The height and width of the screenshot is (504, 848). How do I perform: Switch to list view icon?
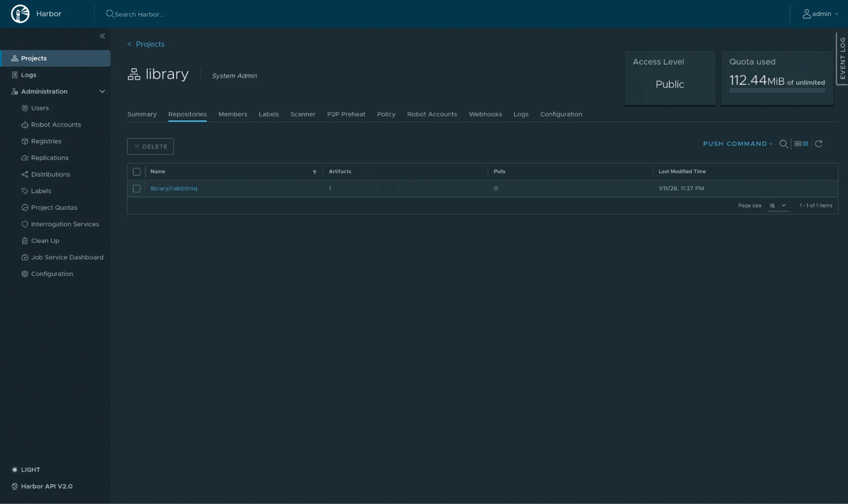click(x=805, y=144)
